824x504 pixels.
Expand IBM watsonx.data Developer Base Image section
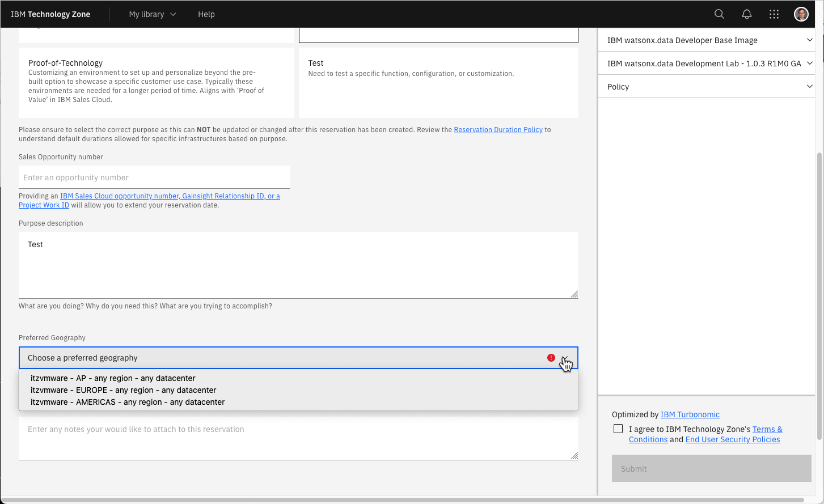click(x=707, y=40)
